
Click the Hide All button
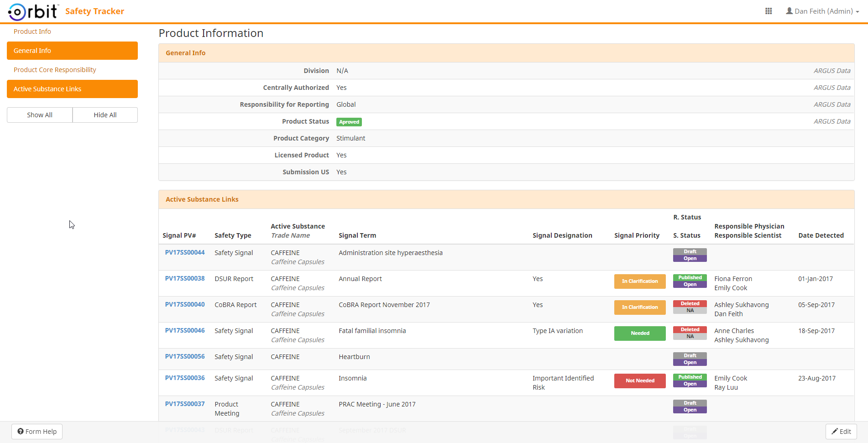pos(105,115)
